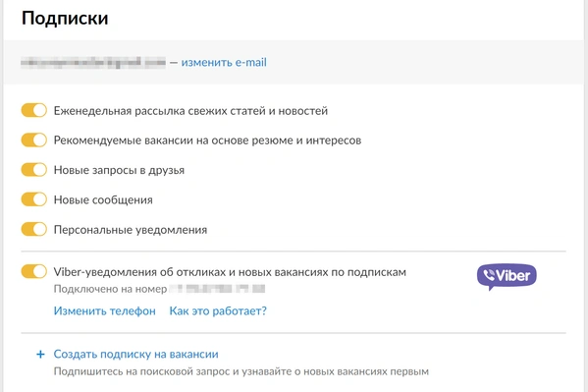
Task: Disable the weekly articles and news newsletter toggle
Action: coord(34,110)
